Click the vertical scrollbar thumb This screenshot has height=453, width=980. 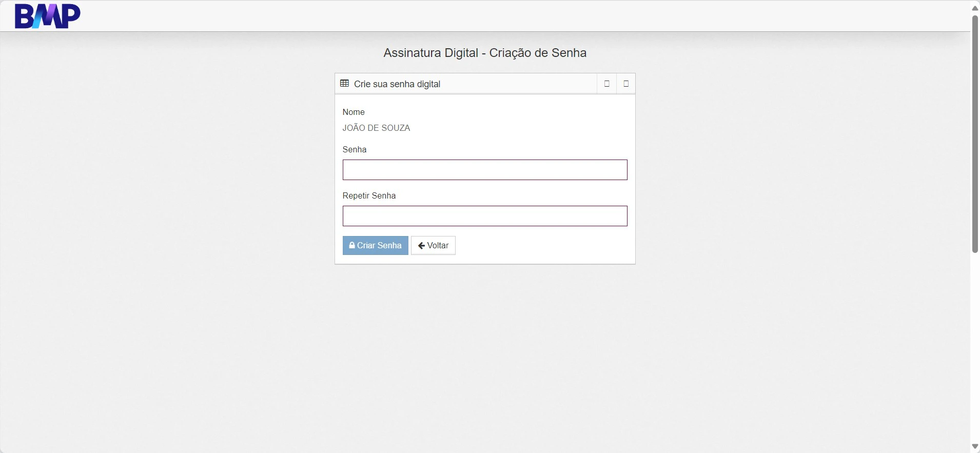tap(975, 134)
